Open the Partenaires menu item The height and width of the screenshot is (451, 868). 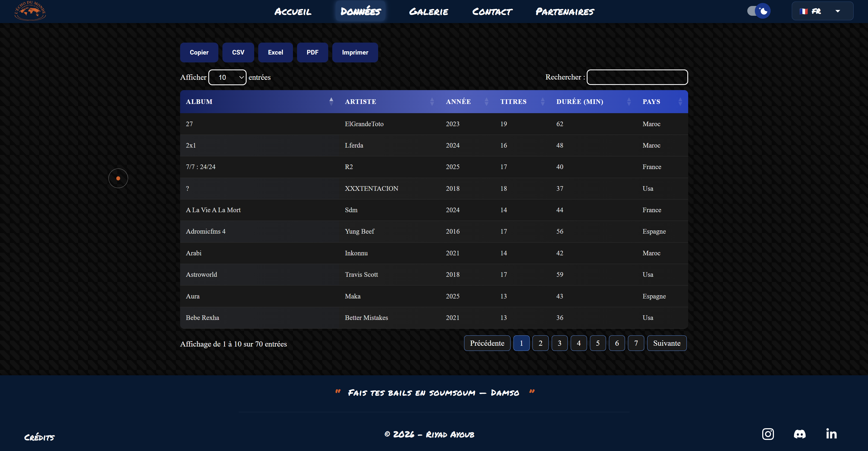pos(565,12)
